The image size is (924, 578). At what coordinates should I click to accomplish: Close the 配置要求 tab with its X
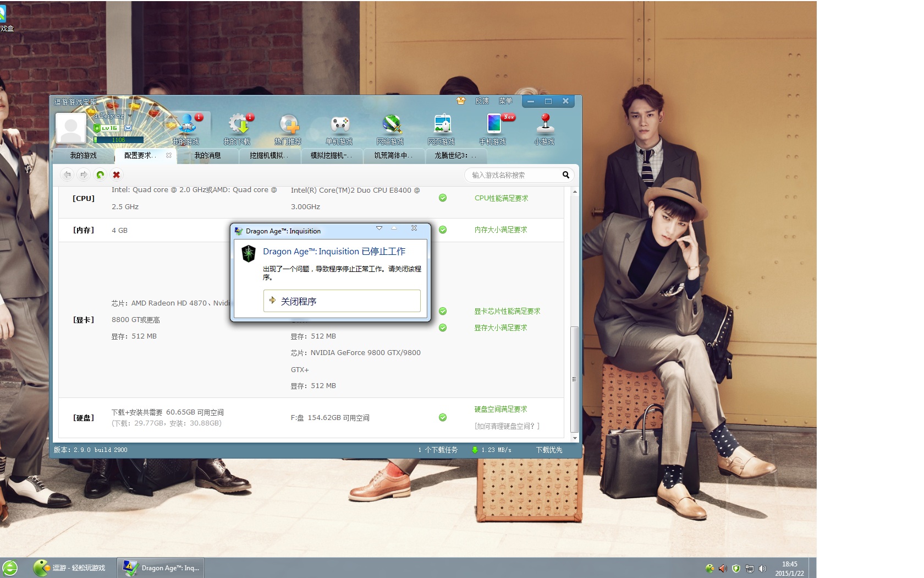coord(169,155)
